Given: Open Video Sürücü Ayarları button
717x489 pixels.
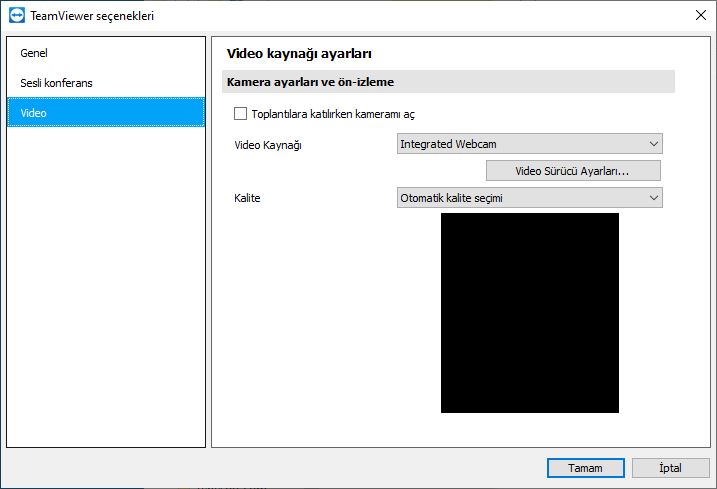Looking at the screenshot, I should (x=573, y=171).
